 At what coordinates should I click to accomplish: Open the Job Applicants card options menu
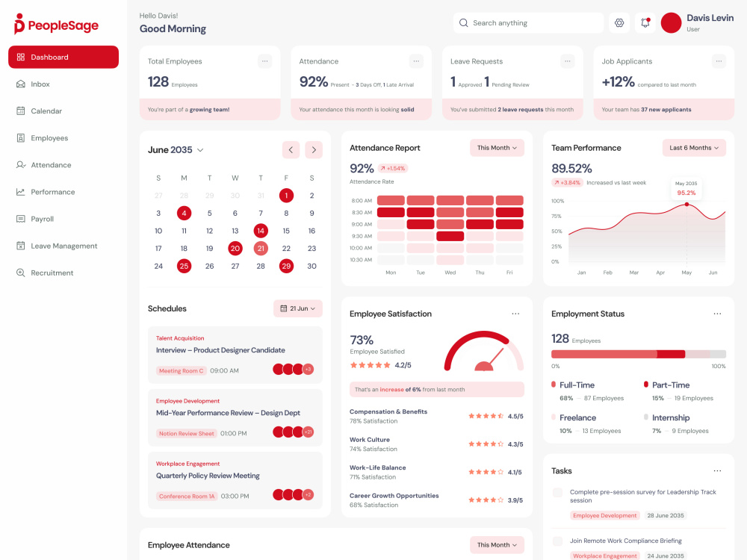coord(719,61)
